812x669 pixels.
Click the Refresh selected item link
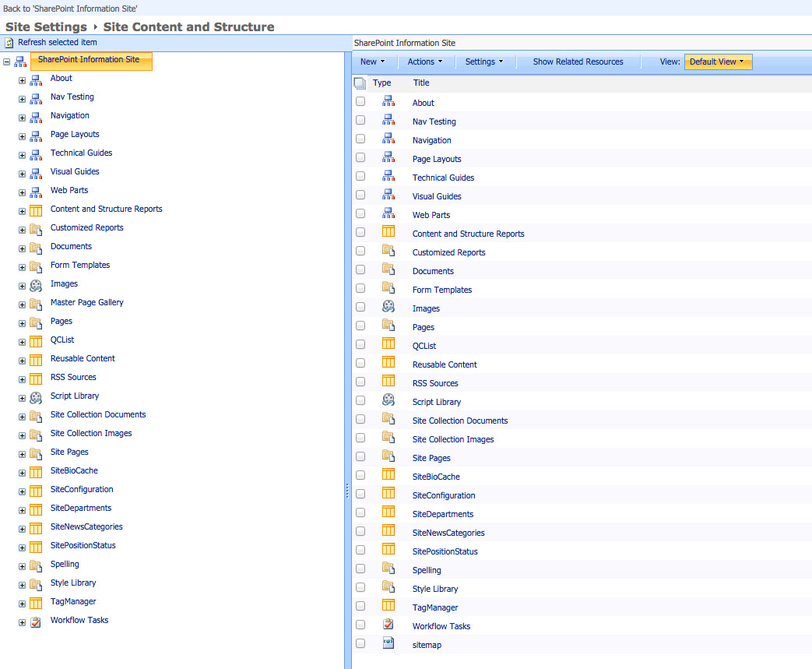[57, 43]
